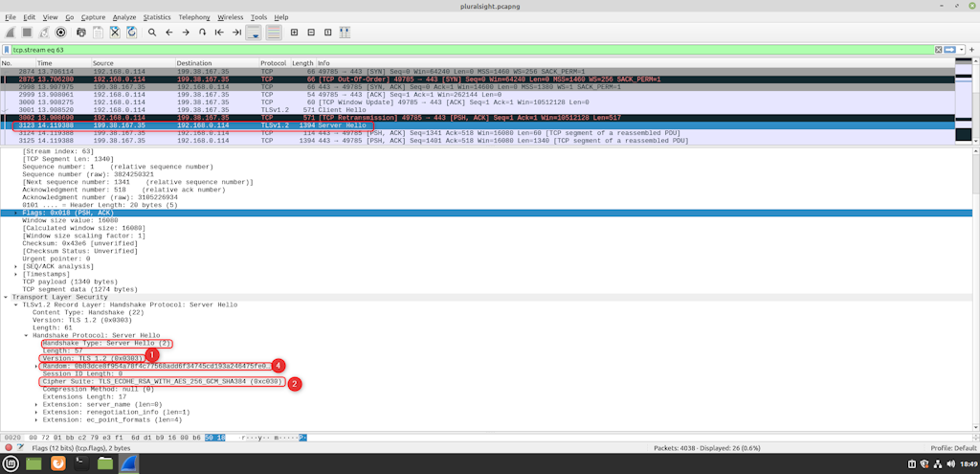Screen dimensions: 980x474
Task: Click the capture file properties pencil icon
Action: (21, 448)
